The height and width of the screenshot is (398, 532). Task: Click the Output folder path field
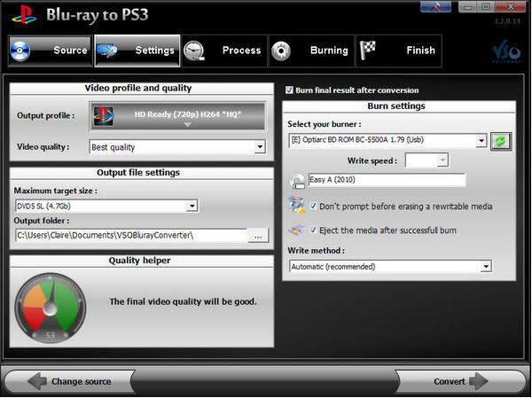click(129, 236)
